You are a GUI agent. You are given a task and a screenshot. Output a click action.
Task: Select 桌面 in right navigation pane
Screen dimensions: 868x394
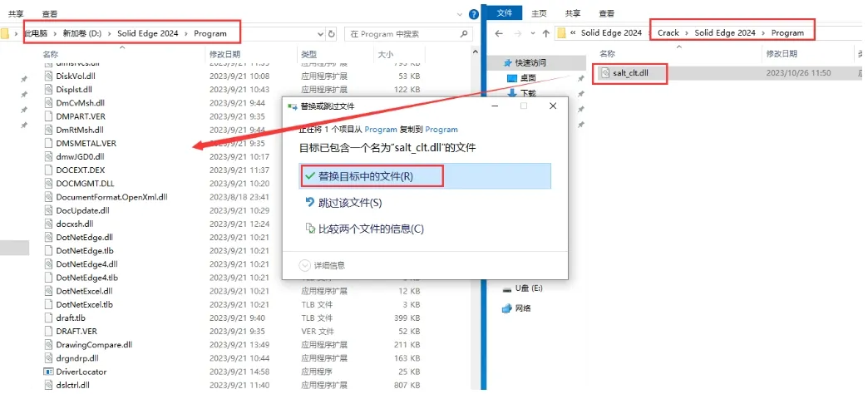coord(528,79)
